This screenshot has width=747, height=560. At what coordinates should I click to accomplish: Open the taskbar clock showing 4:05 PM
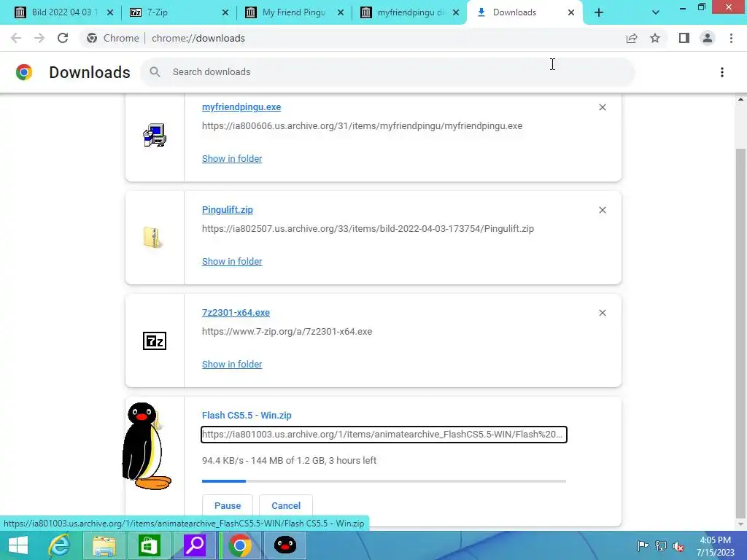[715, 545]
